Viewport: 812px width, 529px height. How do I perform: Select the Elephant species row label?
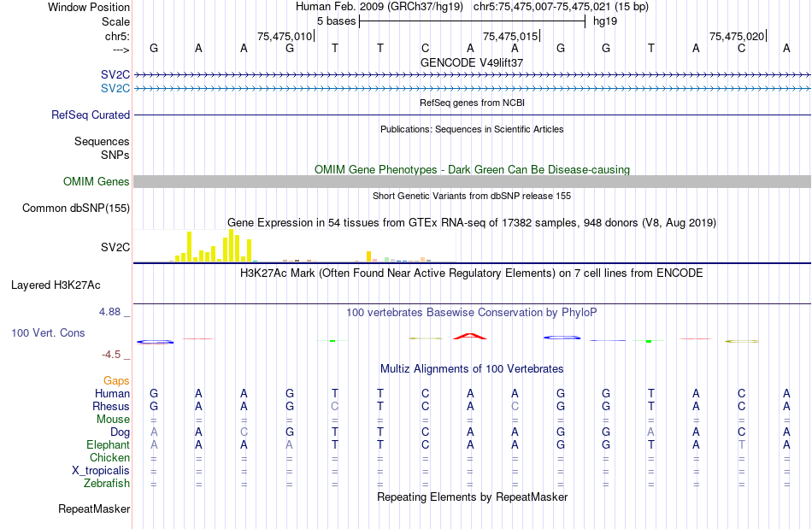tap(109, 444)
